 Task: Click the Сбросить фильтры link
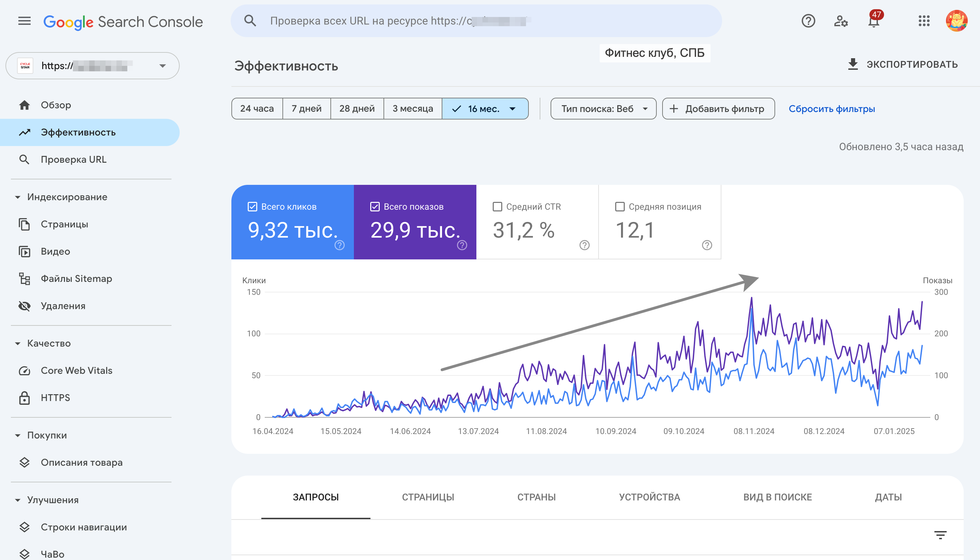coord(832,109)
